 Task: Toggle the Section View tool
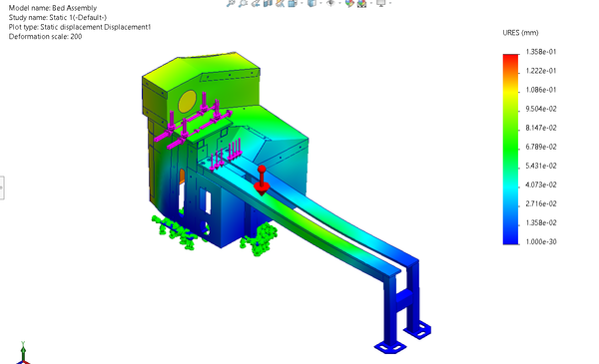click(268, 3)
